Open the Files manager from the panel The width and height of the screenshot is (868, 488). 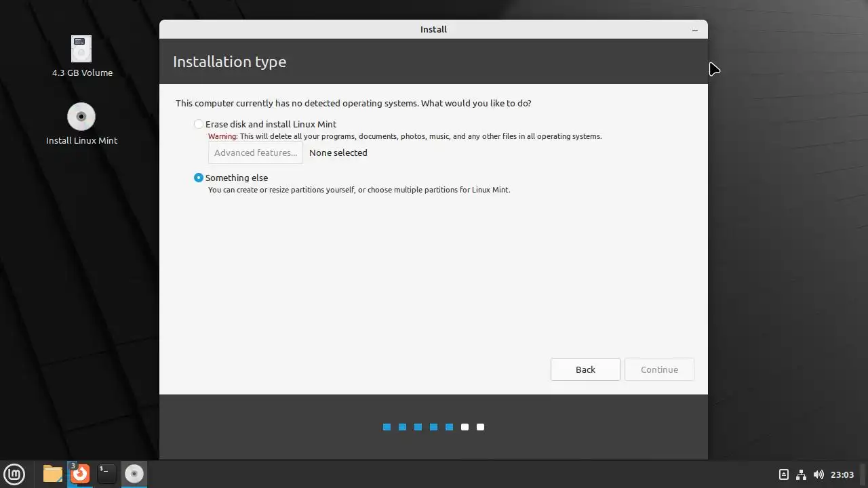[x=53, y=474]
